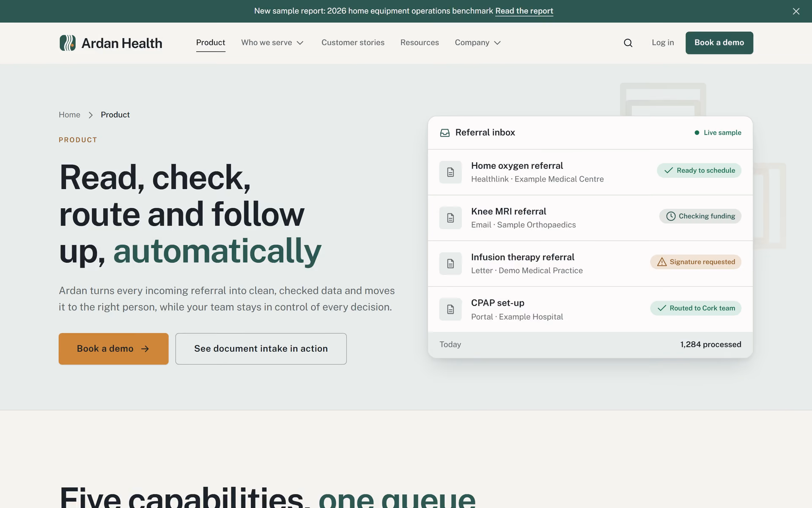Click the Home oxygen referral document icon
This screenshot has height=508, width=812.
tap(450, 172)
